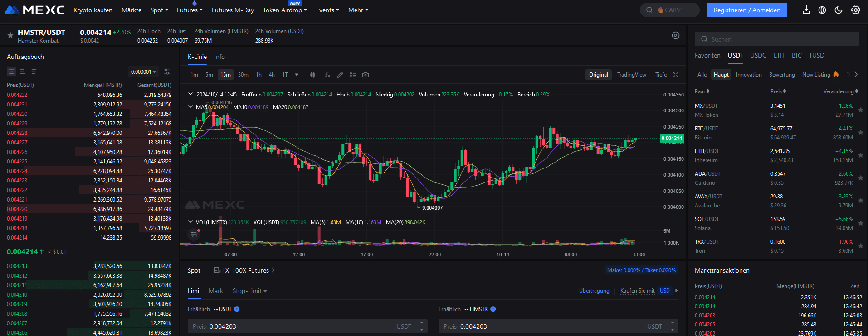Show only sell orders in order book
The height and width of the screenshot is (336, 868).
34,72
